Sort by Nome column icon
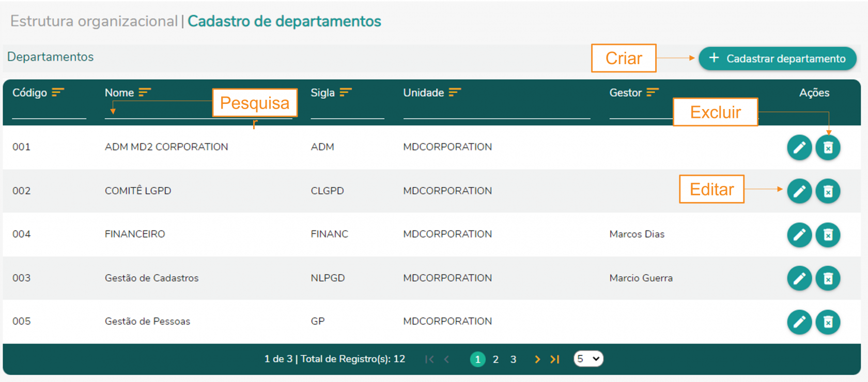868x382 pixels. [145, 92]
